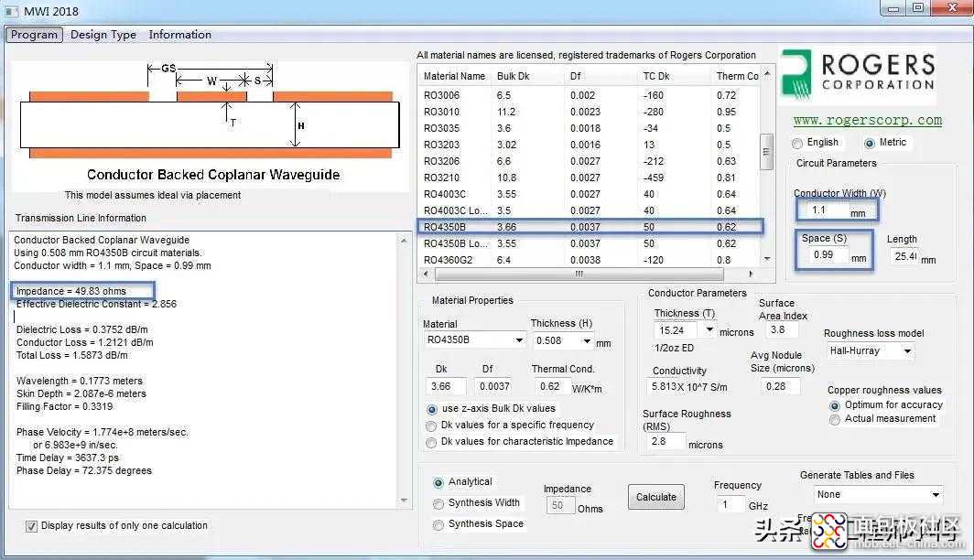Maximize the MWI 2018 window
The width and height of the screenshot is (974, 560).
point(917,8)
